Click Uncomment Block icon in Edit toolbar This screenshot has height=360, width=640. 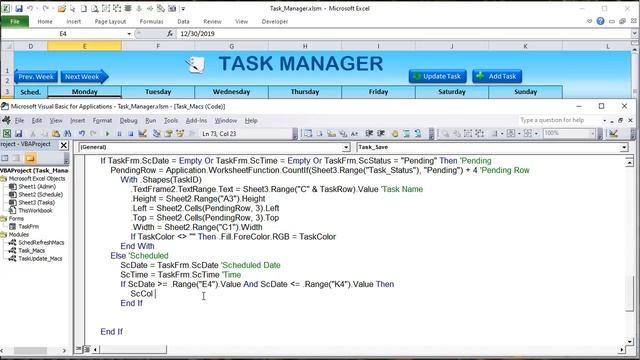(418, 133)
